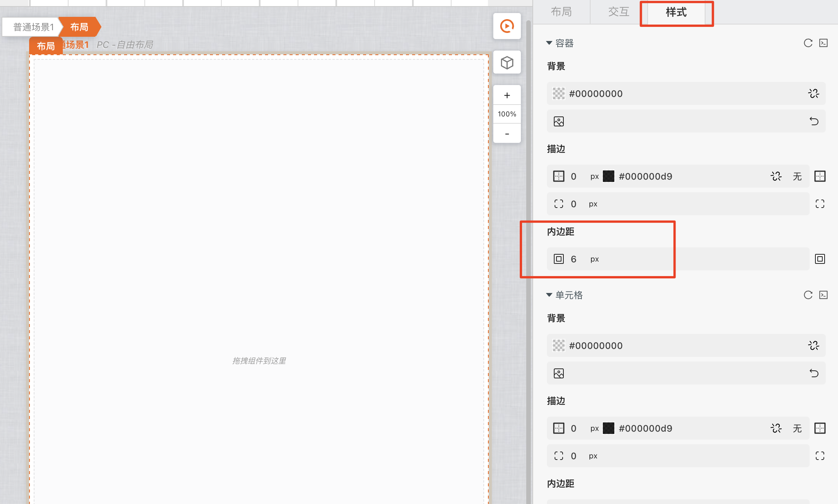Image resolution: width=838 pixels, height=504 pixels.
Task: Click 容器 background transparent color swatch
Action: tap(559, 93)
